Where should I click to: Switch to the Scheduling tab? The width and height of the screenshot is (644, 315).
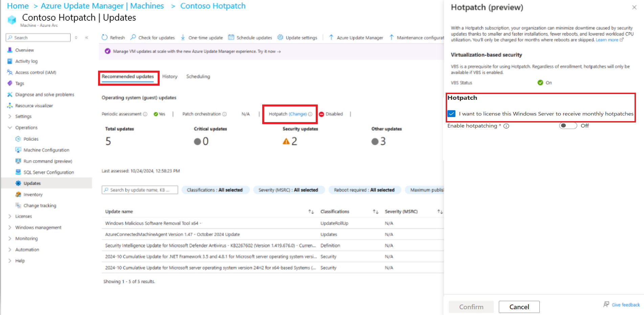point(198,76)
